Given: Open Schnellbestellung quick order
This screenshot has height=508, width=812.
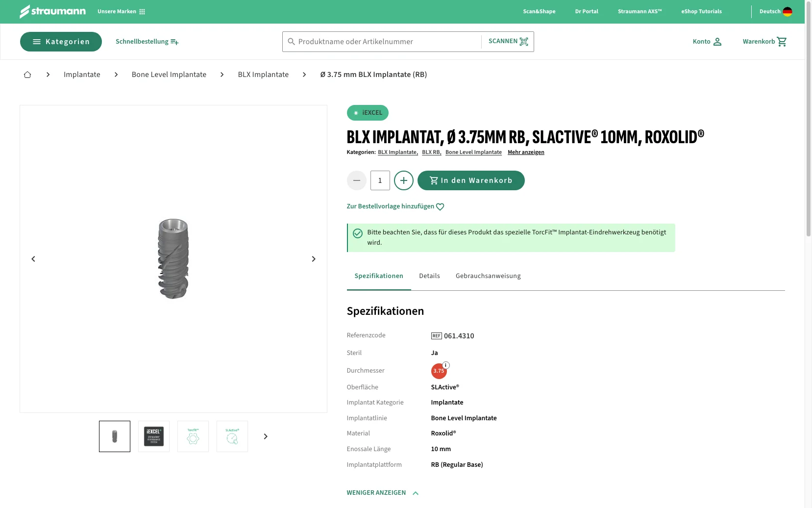Looking at the screenshot, I should pos(147,42).
